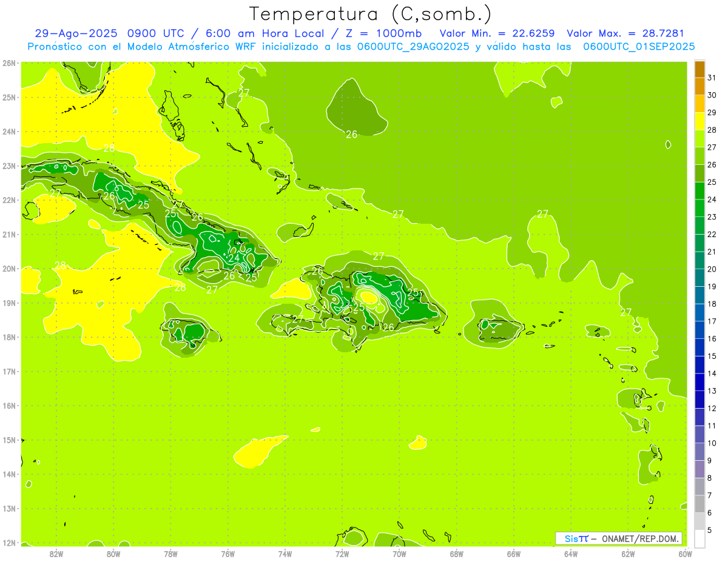
Task: Click the legend value "31"
Action: pos(712,78)
